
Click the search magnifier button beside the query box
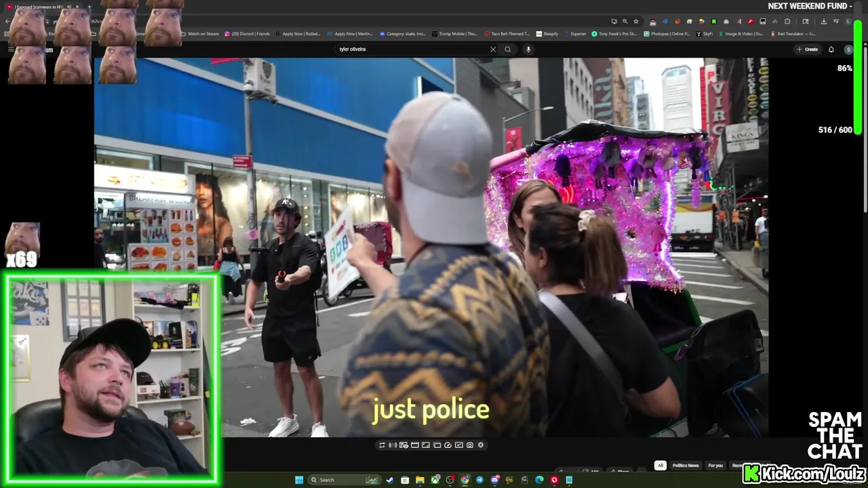(x=507, y=49)
